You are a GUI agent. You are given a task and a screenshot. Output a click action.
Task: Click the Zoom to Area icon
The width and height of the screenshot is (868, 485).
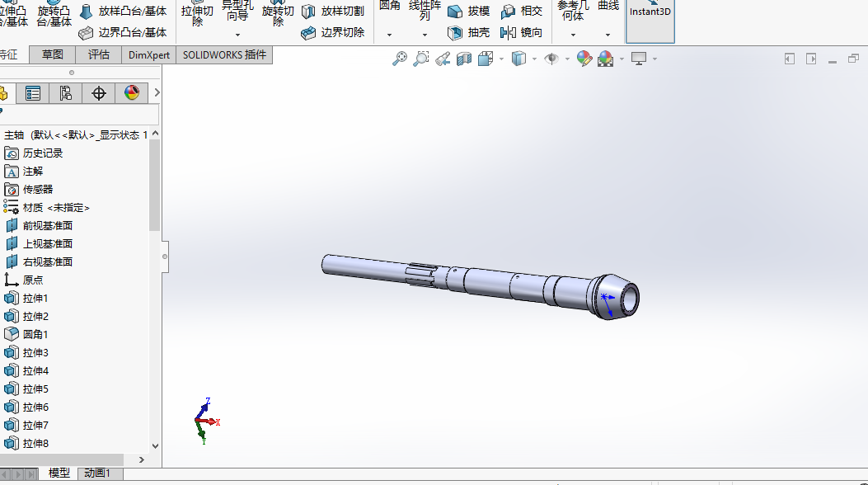(420, 59)
